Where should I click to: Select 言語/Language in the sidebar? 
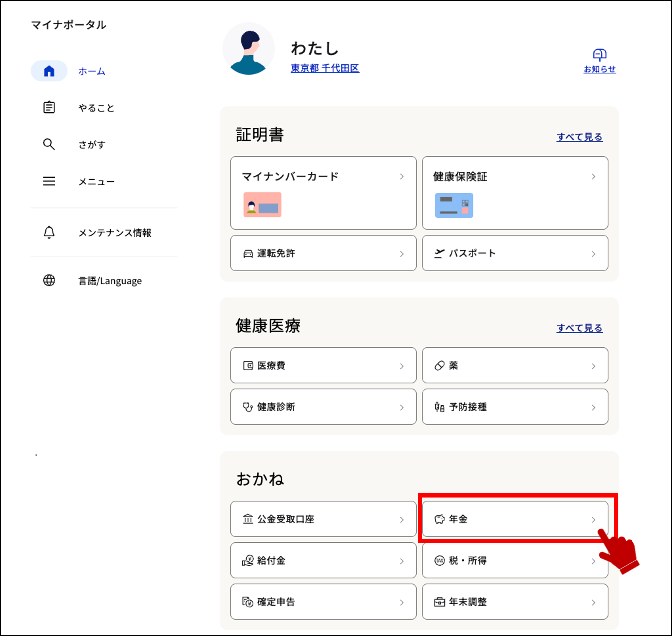click(x=110, y=281)
